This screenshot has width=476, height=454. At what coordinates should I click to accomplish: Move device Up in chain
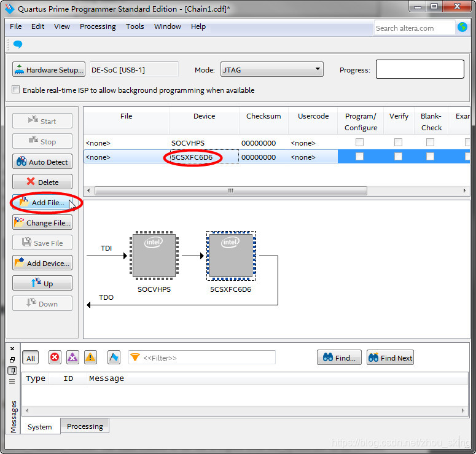point(42,283)
